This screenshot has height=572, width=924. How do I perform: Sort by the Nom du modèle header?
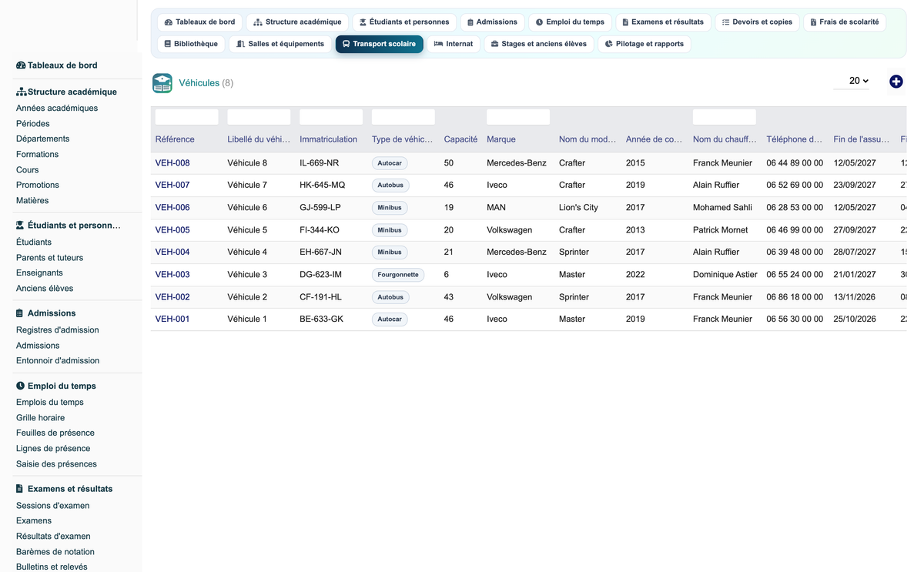point(588,139)
